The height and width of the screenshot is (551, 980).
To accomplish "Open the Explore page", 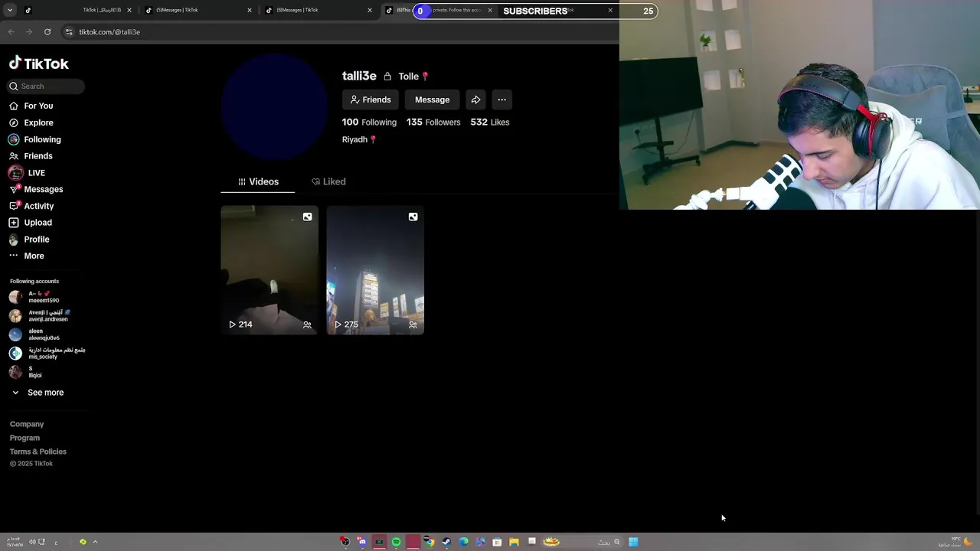I will point(38,122).
